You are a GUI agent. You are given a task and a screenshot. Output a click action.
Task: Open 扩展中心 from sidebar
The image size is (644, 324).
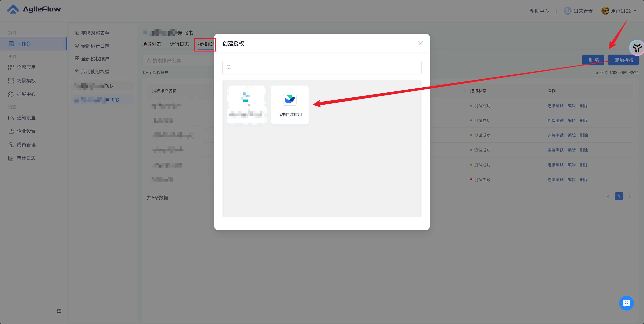pyautogui.click(x=26, y=94)
